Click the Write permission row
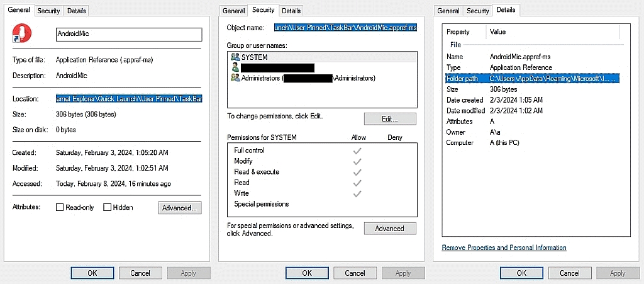This screenshot has width=644, height=284. coord(322,193)
